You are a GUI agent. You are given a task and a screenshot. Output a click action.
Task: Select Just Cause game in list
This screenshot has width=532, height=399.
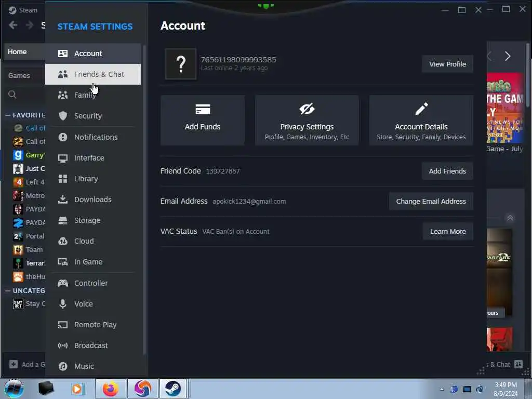tap(29, 168)
